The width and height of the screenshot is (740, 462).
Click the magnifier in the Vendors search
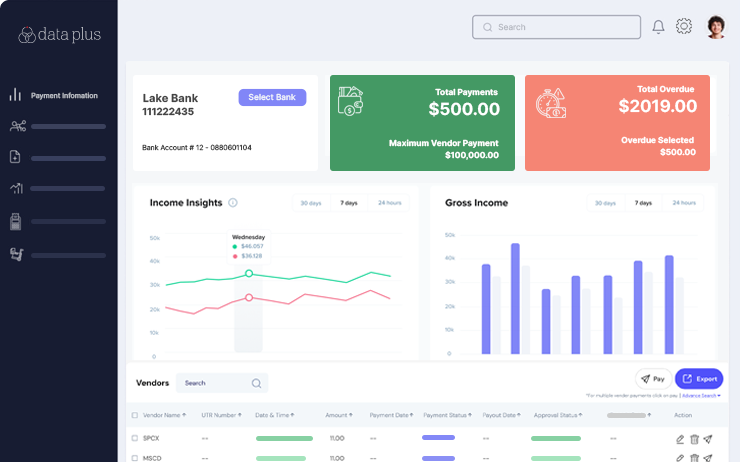256,383
